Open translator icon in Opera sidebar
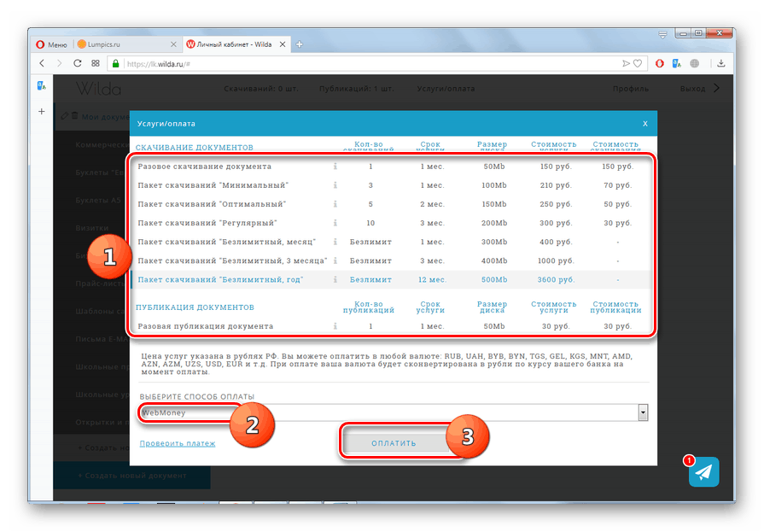 coord(42,86)
